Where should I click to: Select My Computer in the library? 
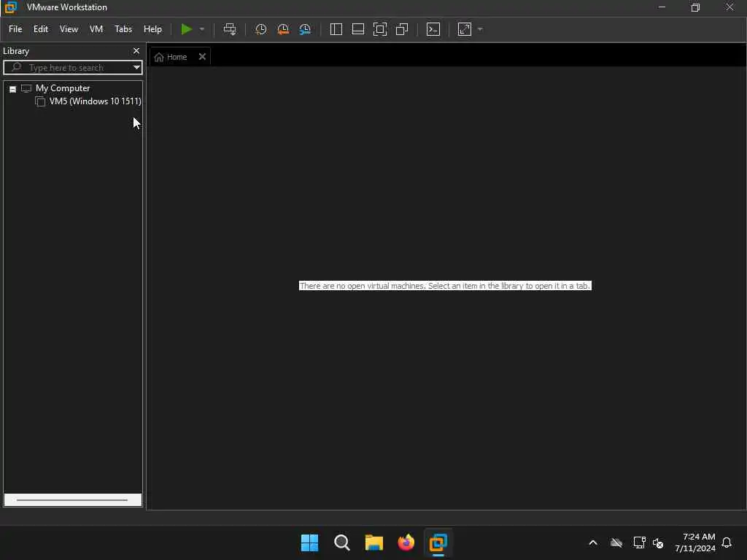(63, 88)
